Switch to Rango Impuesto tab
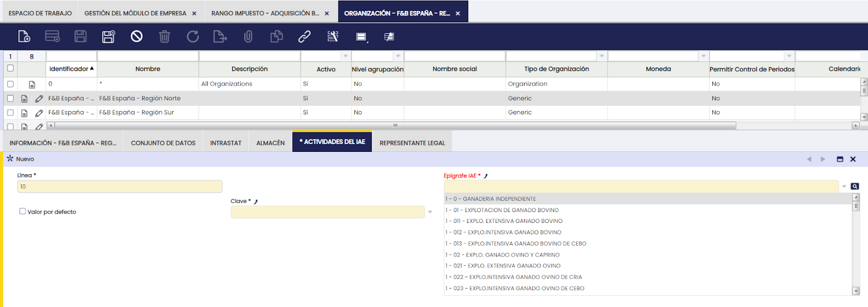 point(265,13)
